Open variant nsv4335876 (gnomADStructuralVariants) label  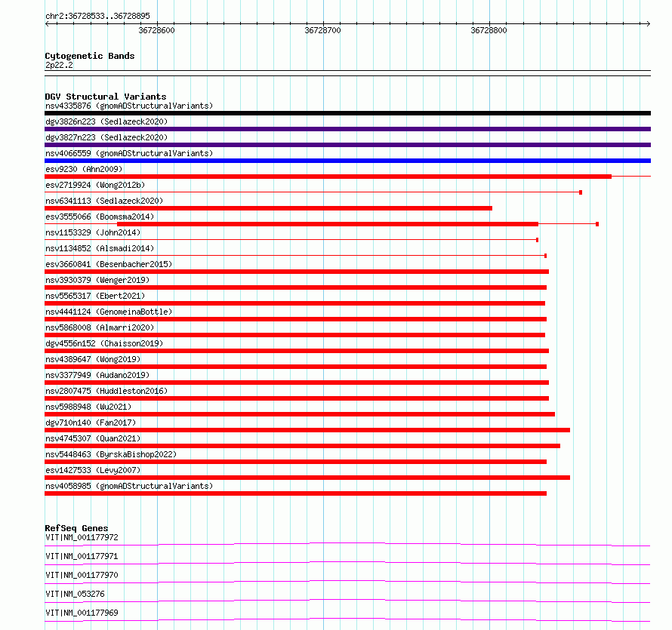[129, 106]
